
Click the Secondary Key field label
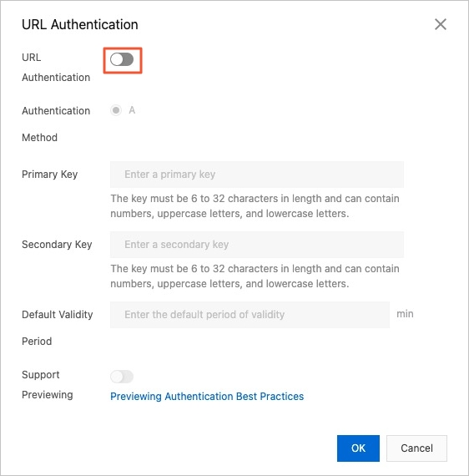[x=57, y=245]
